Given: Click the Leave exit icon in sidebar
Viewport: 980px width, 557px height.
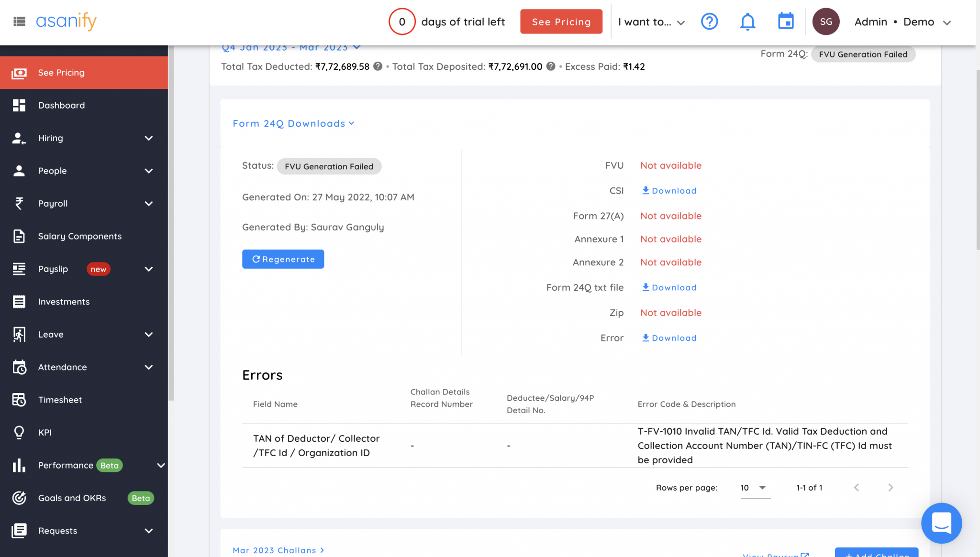Looking at the screenshot, I should click(19, 334).
